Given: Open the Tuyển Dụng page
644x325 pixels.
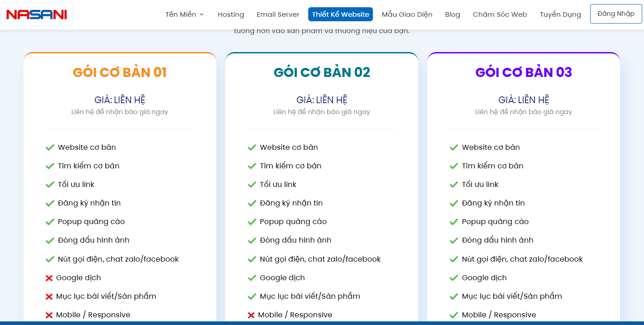Looking at the screenshot, I should coord(560,14).
